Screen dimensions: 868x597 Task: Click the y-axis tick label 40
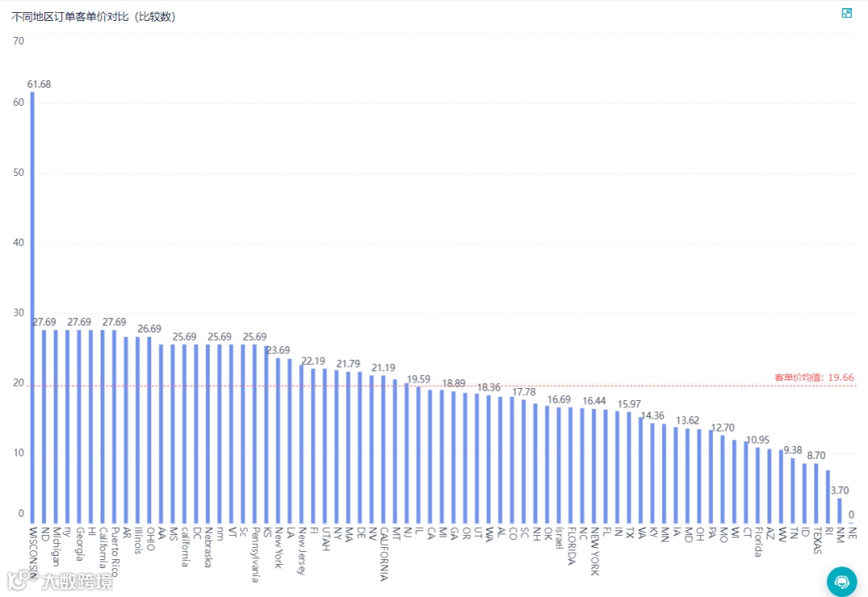tap(18, 243)
